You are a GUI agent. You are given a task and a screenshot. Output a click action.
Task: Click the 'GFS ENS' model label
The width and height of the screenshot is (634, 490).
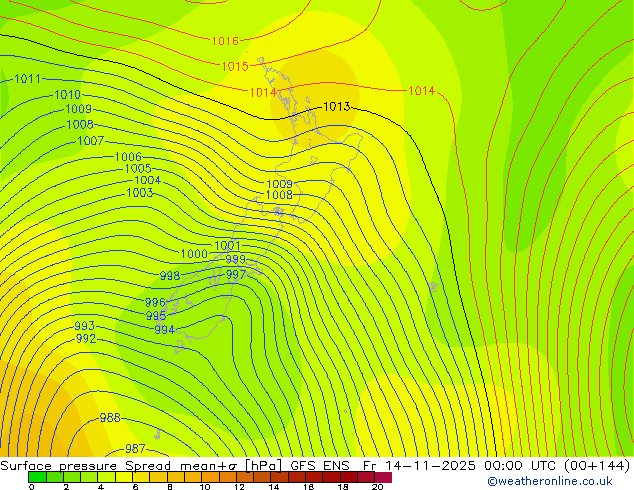coord(320,466)
